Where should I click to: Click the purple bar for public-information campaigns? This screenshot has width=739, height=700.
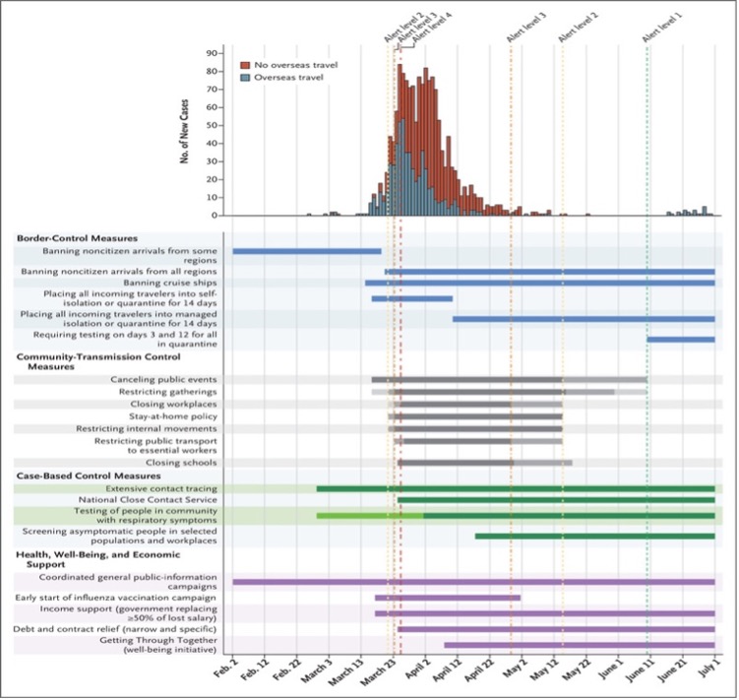tap(473, 582)
